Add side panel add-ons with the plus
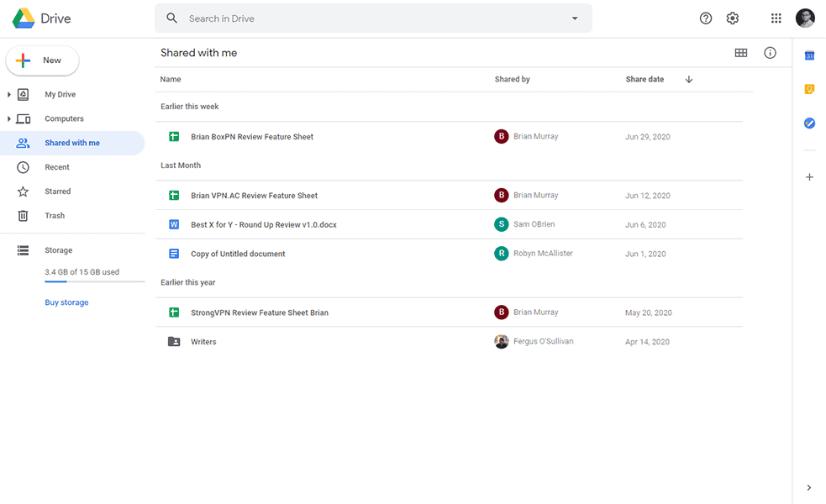The image size is (826, 504). (809, 177)
